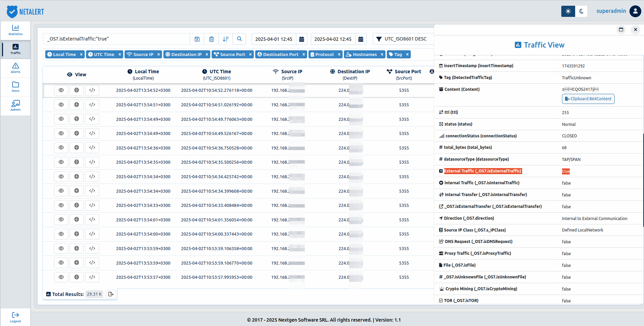Sort by UTC Time column header
Image resolution: width=644 pixels, height=326 pixels.
point(217,75)
